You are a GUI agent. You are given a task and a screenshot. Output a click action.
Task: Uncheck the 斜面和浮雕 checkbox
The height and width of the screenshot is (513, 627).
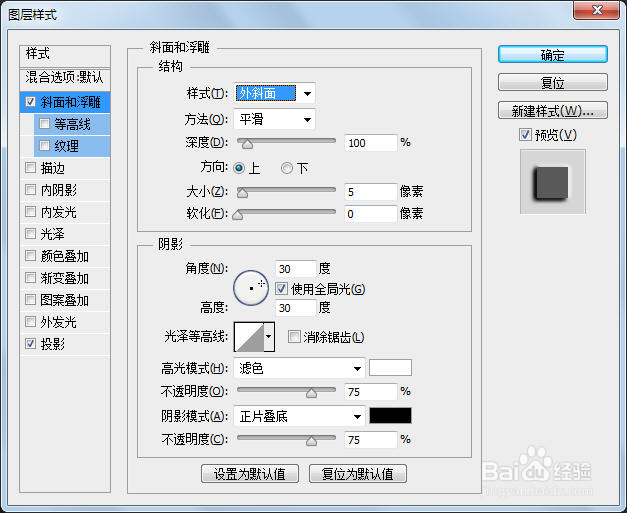pyautogui.click(x=30, y=102)
